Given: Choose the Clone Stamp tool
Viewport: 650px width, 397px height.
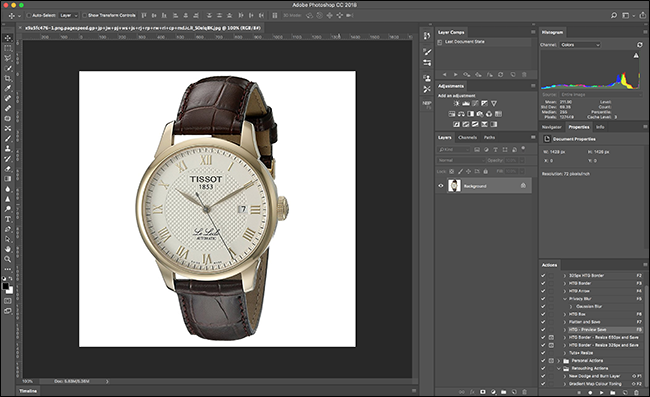Looking at the screenshot, I should point(8,149).
